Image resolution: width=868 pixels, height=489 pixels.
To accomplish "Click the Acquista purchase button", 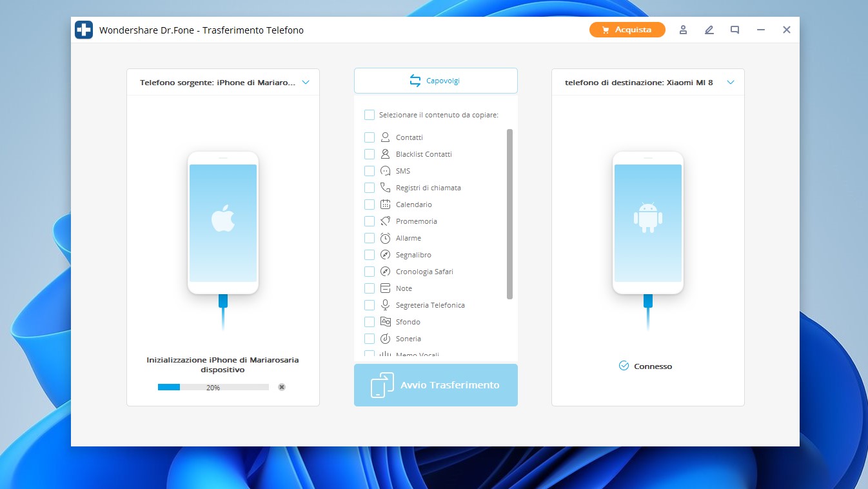I will [627, 30].
